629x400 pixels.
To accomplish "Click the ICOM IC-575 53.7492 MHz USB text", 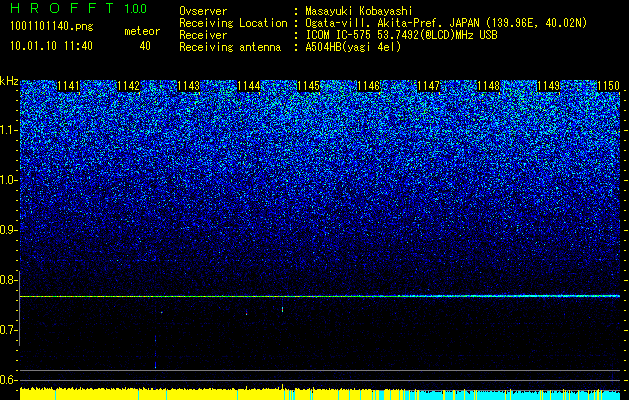I will pos(401,35).
